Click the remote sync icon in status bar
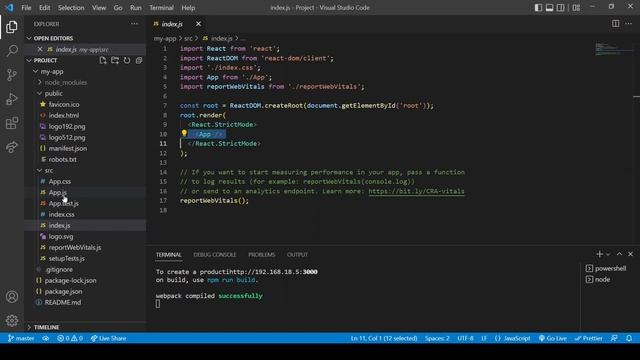Screen dimensions: 640x360 coord(46,338)
